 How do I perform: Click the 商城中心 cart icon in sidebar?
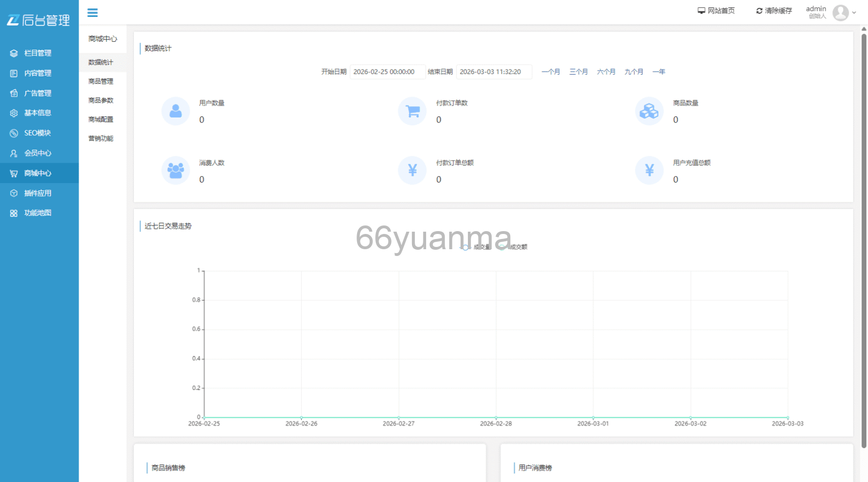[x=14, y=173]
